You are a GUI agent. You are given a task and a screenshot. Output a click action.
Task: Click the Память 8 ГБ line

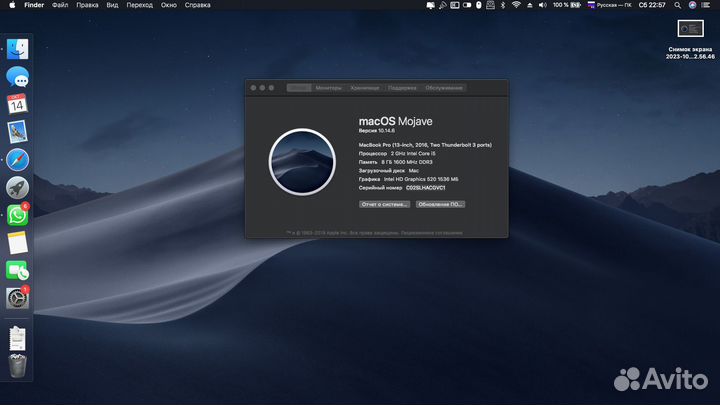pos(395,162)
